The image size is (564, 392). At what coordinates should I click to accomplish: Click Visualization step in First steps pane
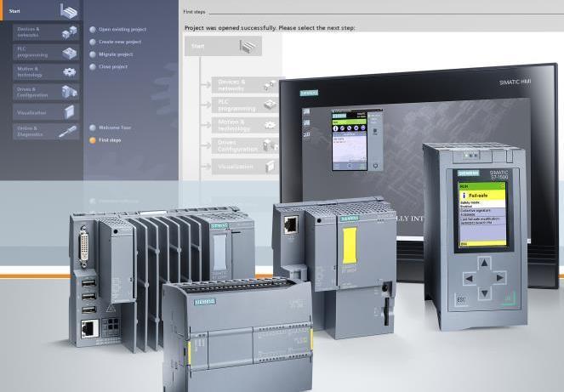pyautogui.click(x=245, y=166)
